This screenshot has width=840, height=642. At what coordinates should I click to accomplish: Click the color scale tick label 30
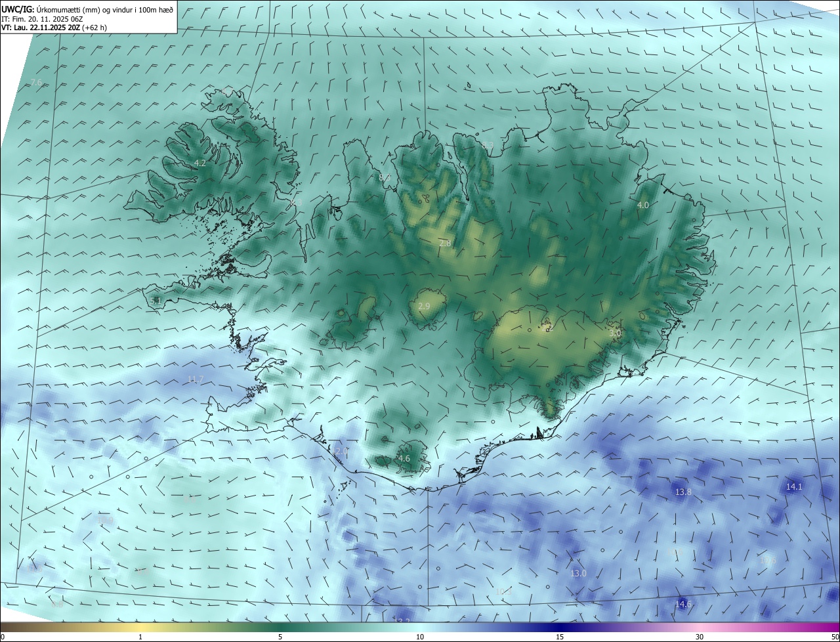(x=700, y=637)
